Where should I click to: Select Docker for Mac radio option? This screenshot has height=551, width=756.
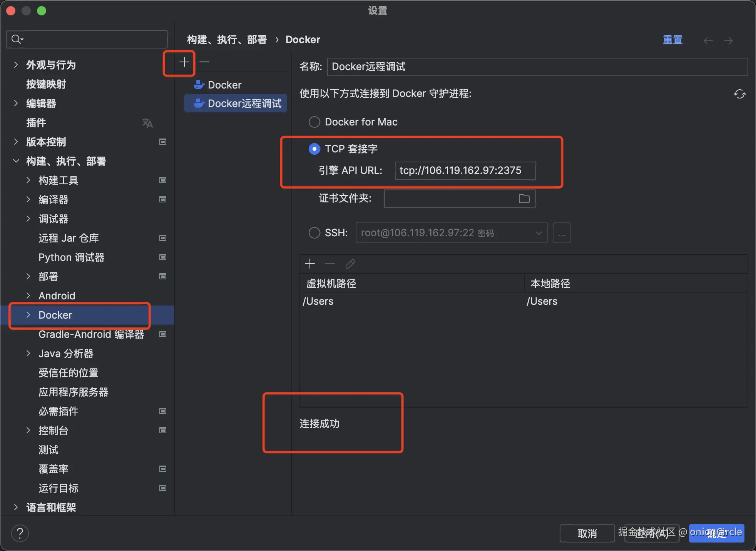314,122
